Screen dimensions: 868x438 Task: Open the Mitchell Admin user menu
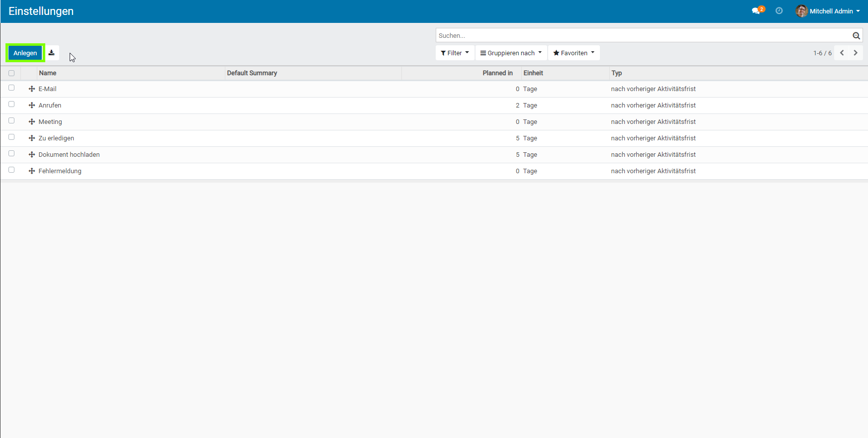pos(828,11)
